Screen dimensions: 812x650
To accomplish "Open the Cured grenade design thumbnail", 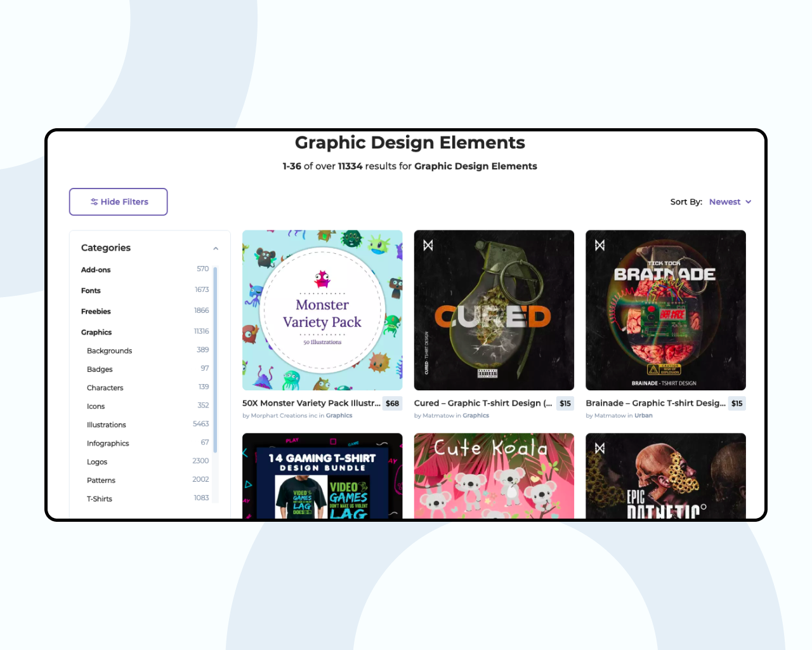I will point(494,310).
